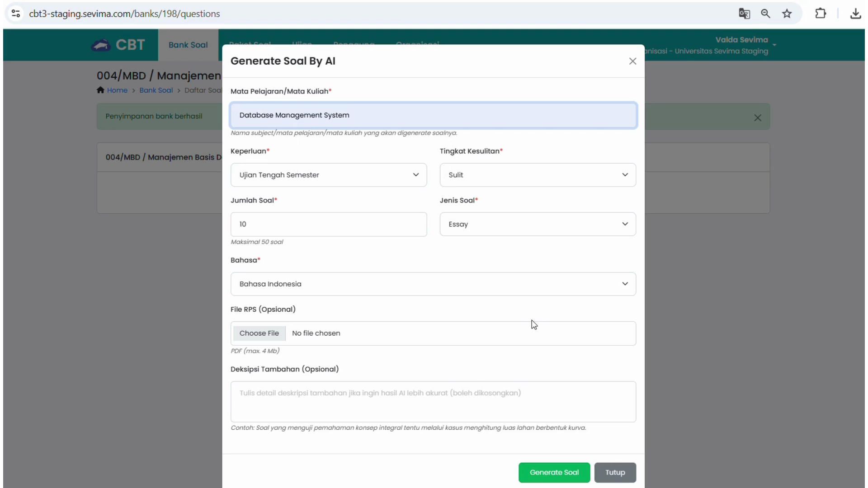Click Choose File for File RPS
This screenshot has height=488, width=868.
[259, 333]
